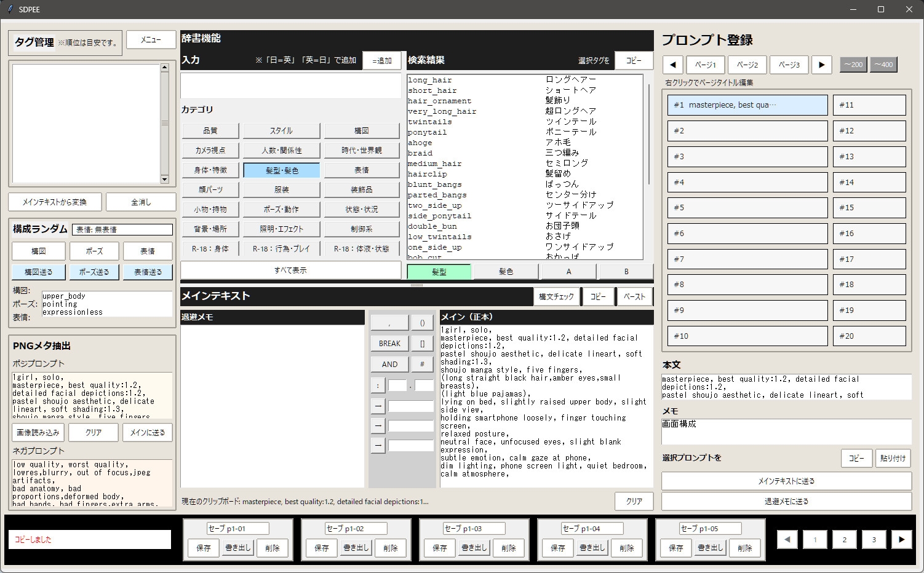
Task: Click the previous page arrow in プロンプト登録
Action: [673, 65]
